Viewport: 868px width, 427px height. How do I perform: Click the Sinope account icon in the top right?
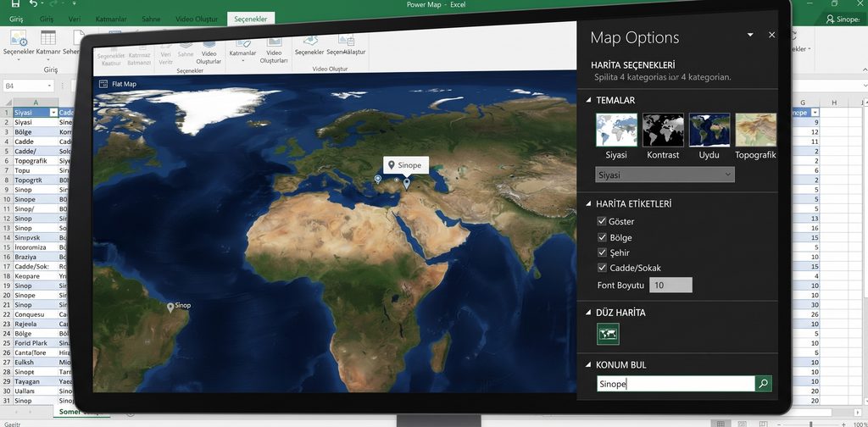pos(830,19)
